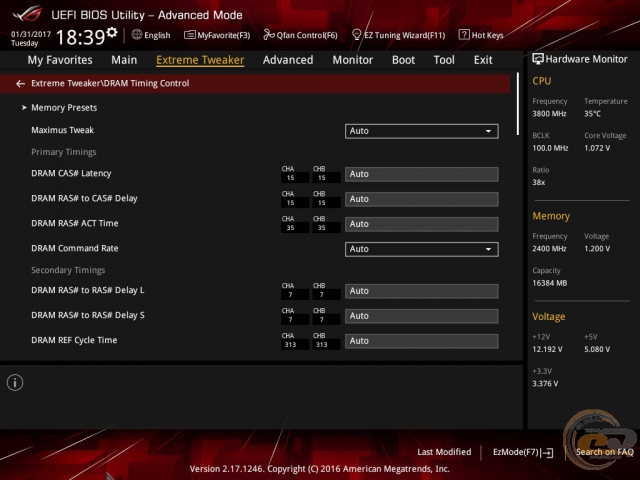640x480 pixels.
Task: Open the Tool tab
Action: (444, 60)
